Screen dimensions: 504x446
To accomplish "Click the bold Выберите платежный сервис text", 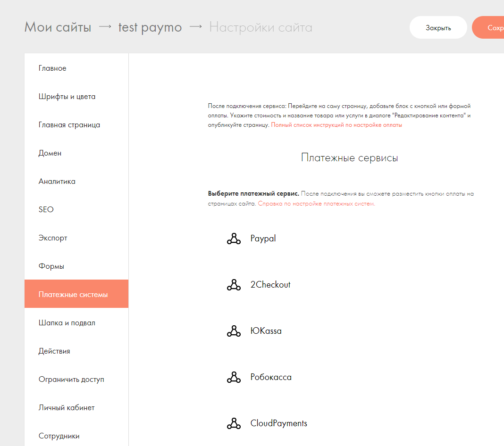I will (253, 194).
